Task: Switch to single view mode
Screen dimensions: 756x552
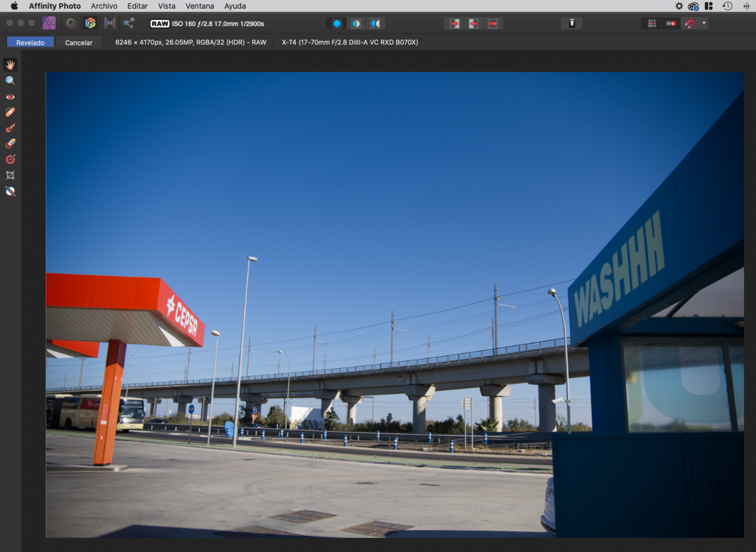Action: (x=337, y=24)
